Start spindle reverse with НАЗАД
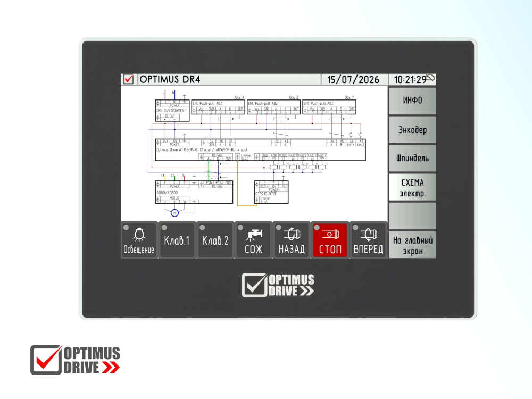Viewport: 532px width, 399px height. pos(292,240)
